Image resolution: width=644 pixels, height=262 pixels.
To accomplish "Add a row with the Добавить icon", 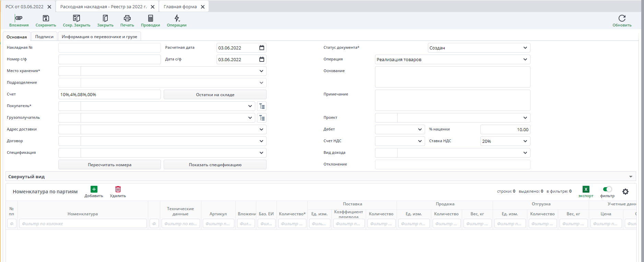I will tap(94, 190).
